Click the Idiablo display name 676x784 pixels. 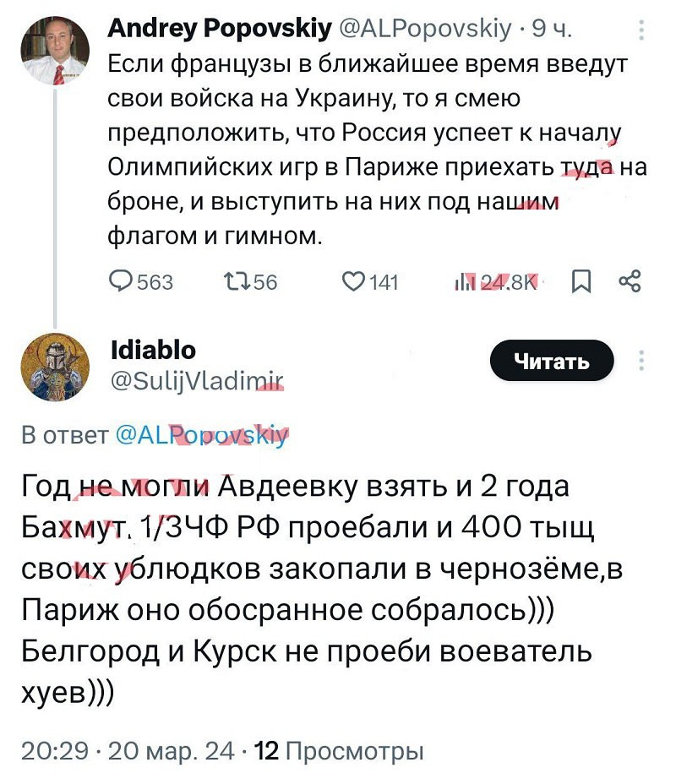point(153,348)
